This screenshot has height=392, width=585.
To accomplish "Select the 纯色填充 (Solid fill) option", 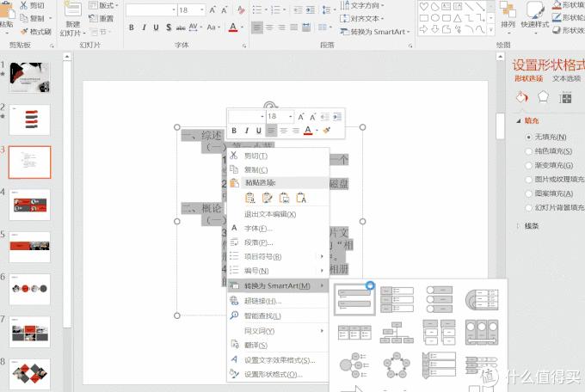I will [x=528, y=151].
